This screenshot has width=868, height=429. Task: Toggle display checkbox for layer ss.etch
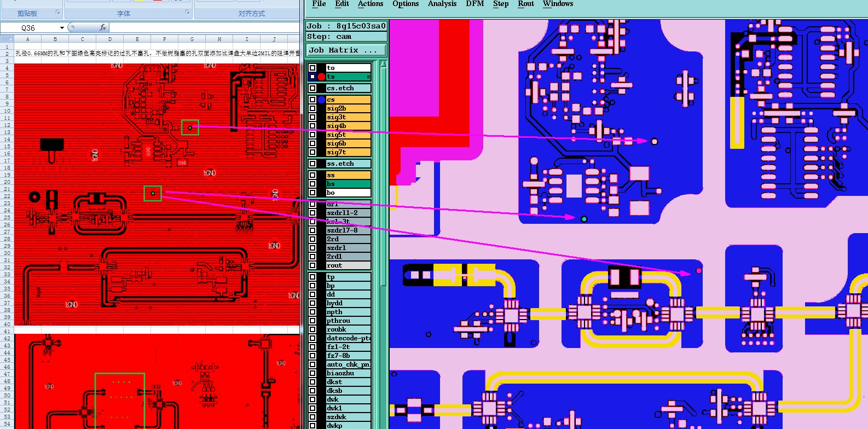(313, 164)
